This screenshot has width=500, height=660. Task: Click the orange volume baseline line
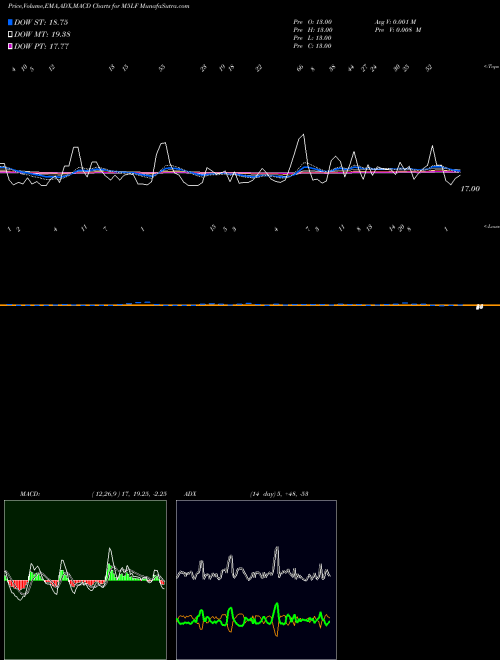250,305
